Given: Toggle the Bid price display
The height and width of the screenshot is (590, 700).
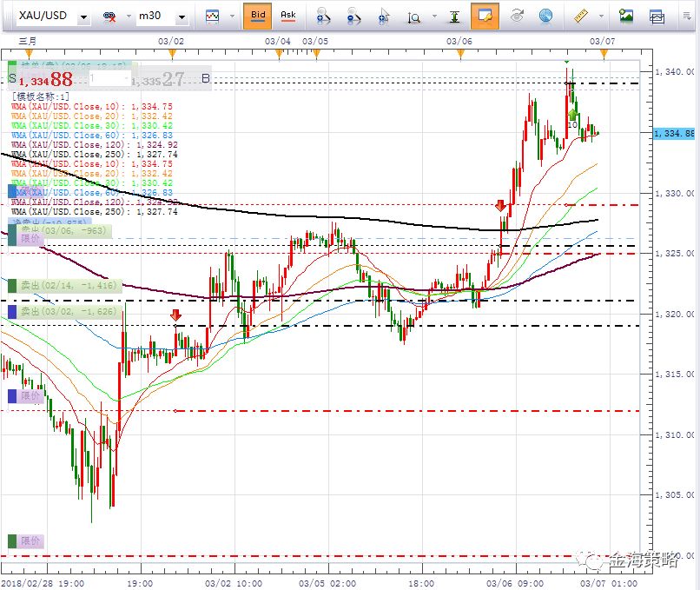Looking at the screenshot, I should (x=258, y=16).
